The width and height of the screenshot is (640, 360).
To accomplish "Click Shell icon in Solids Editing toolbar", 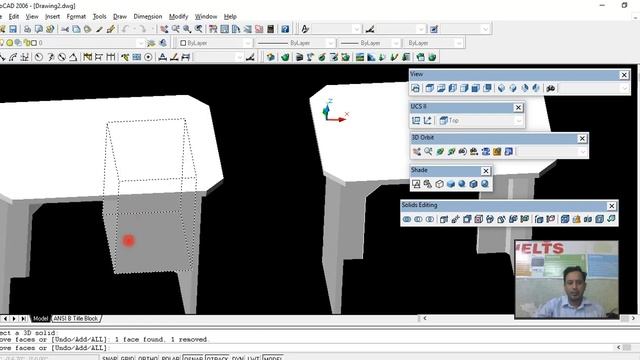I will [599, 219].
